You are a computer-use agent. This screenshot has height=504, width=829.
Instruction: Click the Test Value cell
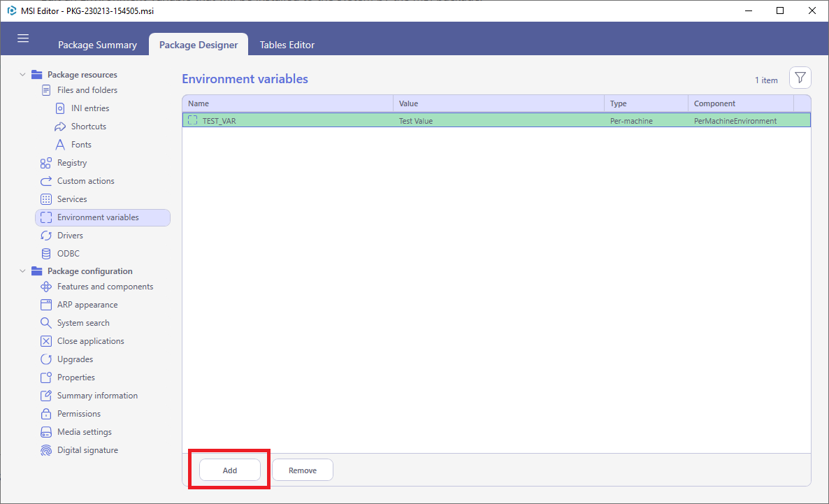click(x=416, y=121)
